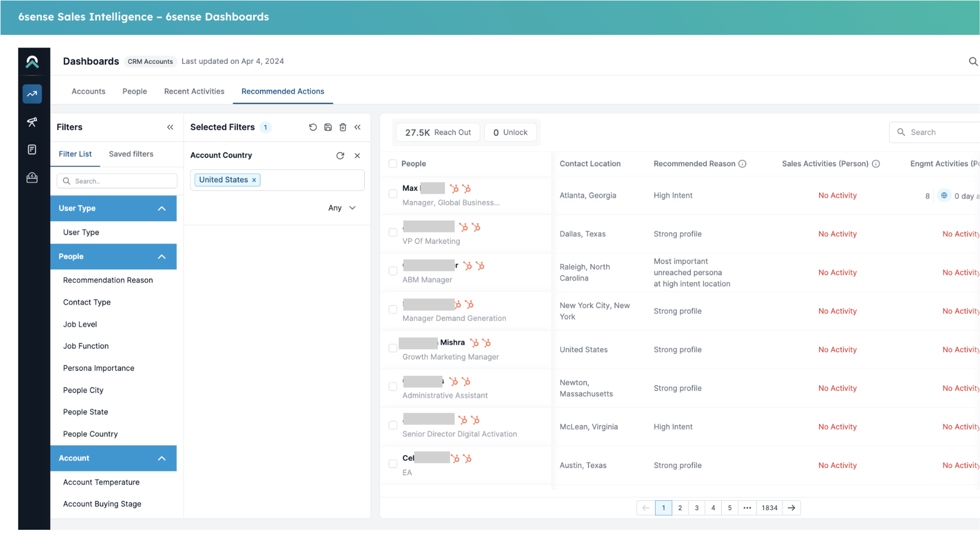Switch to the Recent Activities tab
The image size is (980, 551).
point(194,91)
